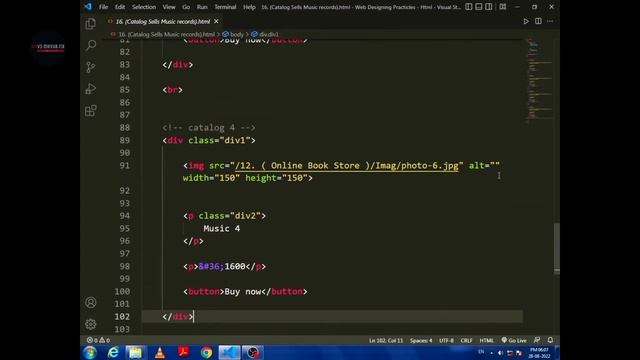Click the '&#36;1600' price line
The image size is (640, 360).
point(224,267)
